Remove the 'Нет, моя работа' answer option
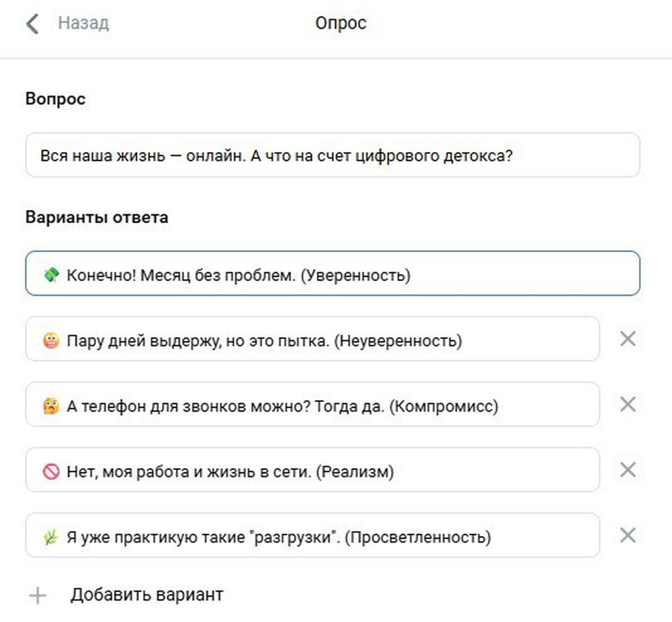 pos(628,469)
